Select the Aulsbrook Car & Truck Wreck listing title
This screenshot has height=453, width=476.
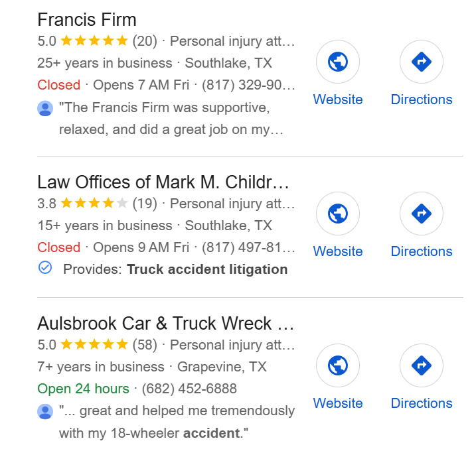(x=165, y=324)
